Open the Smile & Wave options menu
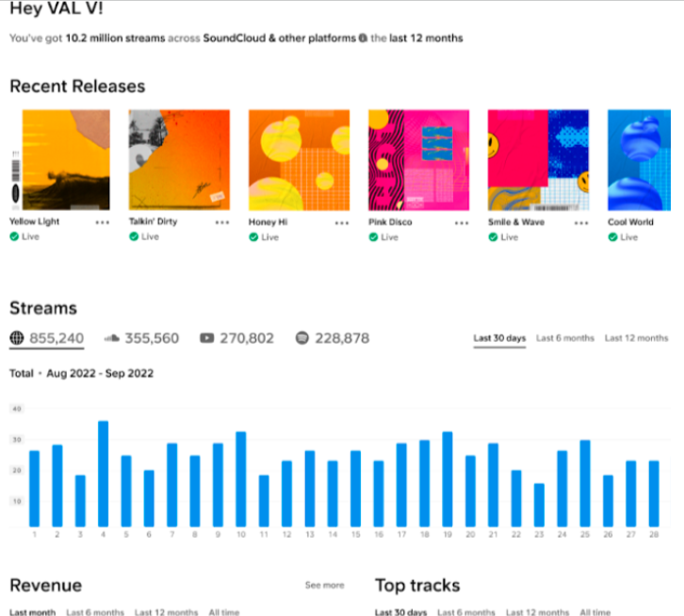 click(x=581, y=223)
